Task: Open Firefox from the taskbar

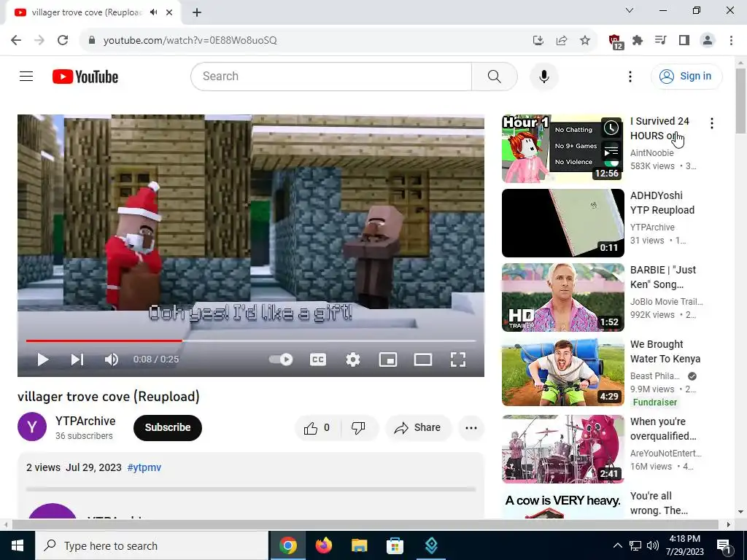Action: pyautogui.click(x=323, y=545)
